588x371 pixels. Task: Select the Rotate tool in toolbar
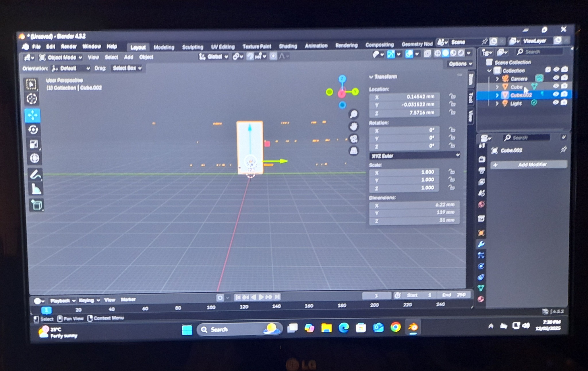[x=33, y=130]
